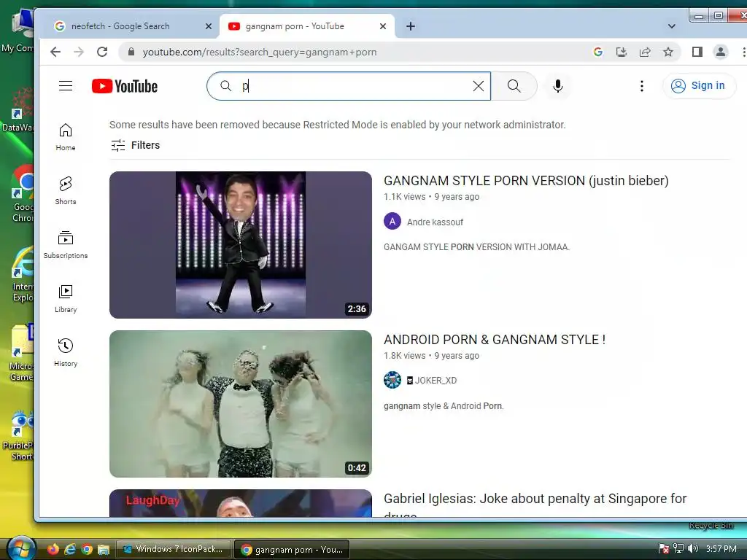View site info via padlock icon

tap(131, 52)
